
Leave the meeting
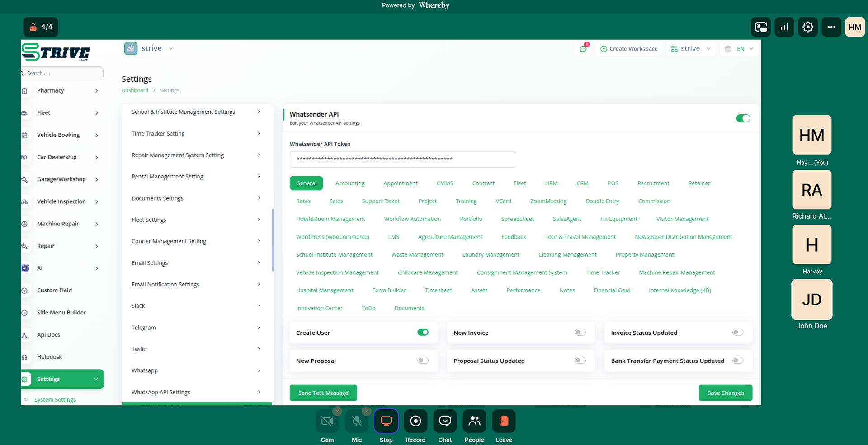pos(504,421)
